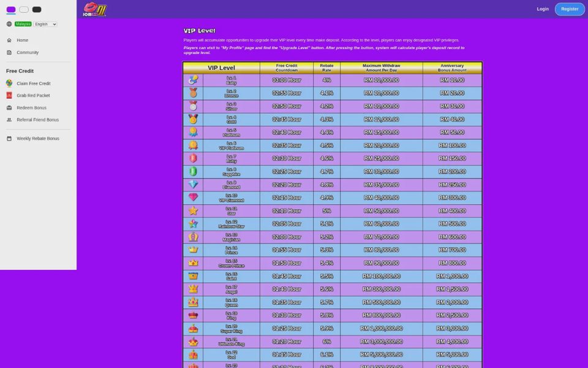The height and width of the screenshot is (368, 588).
Task: Open the English language dropdown
Action: tap(45, 24)
